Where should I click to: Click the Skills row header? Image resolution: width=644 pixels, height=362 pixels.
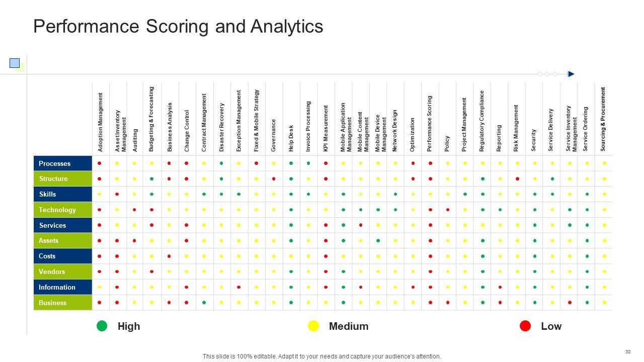click(48, 194)
